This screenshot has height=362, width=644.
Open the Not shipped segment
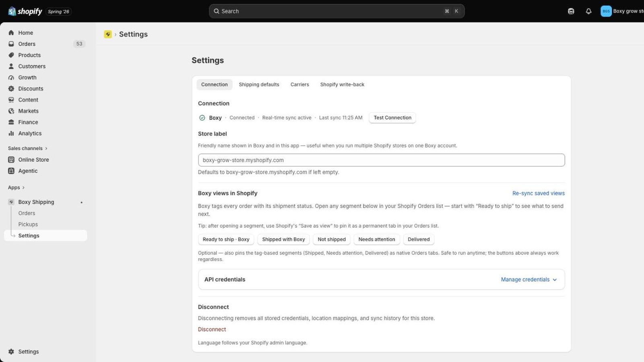point(332,239)
